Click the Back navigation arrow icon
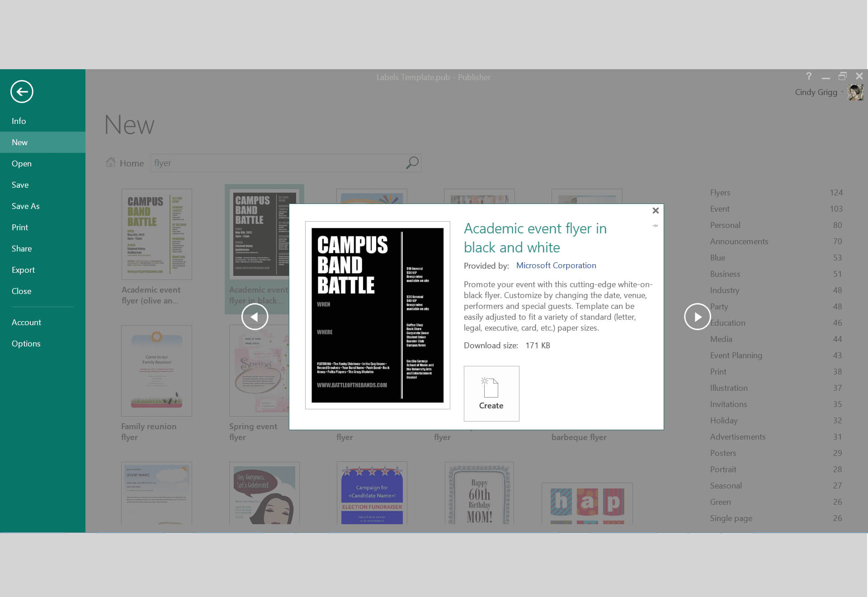The height and width of the screenshot is (597, 868). (22, 92)
